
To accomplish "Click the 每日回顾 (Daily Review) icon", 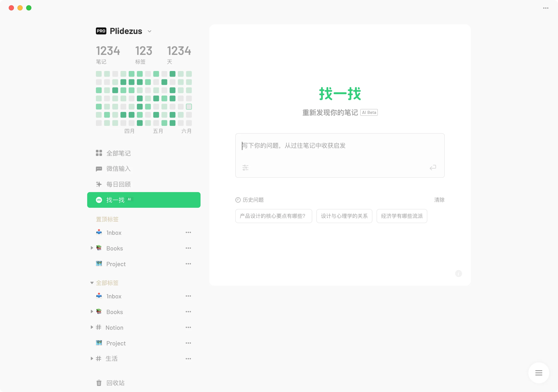I will tap(99, 184).
